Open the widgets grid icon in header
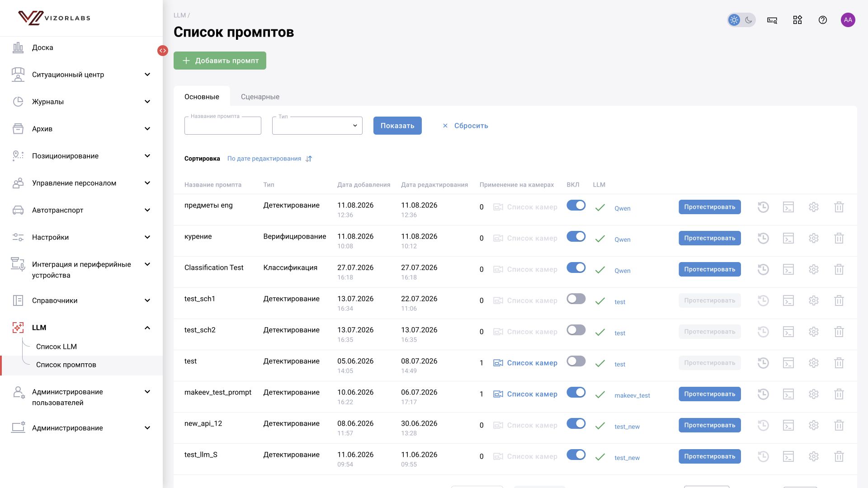 (797, 20)
